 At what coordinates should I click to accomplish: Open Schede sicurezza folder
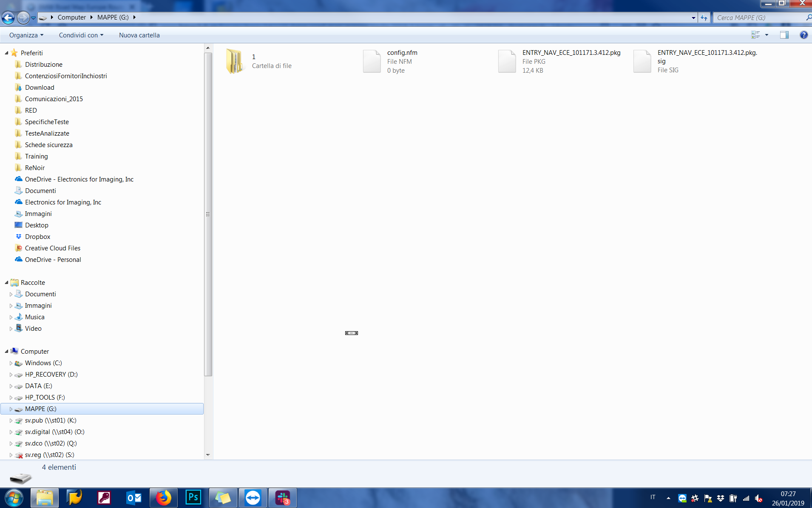point(49,145)
